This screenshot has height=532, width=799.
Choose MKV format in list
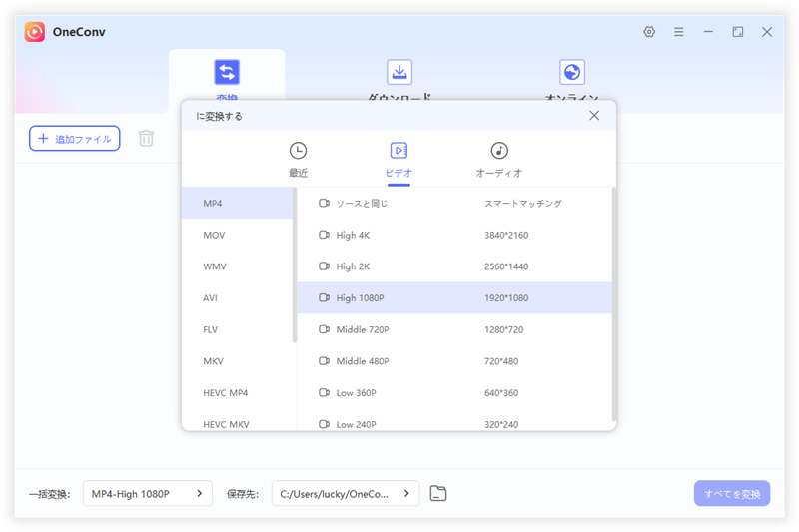[x=237, y=361]
